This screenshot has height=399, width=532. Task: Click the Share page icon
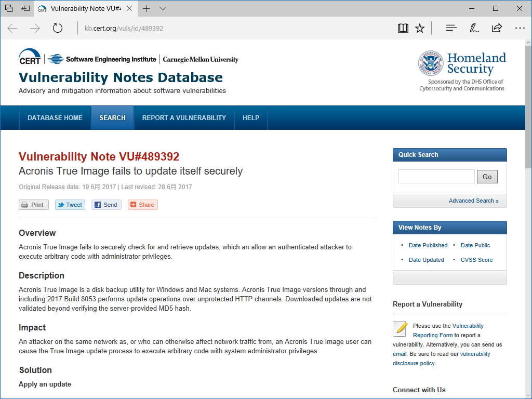497,28
